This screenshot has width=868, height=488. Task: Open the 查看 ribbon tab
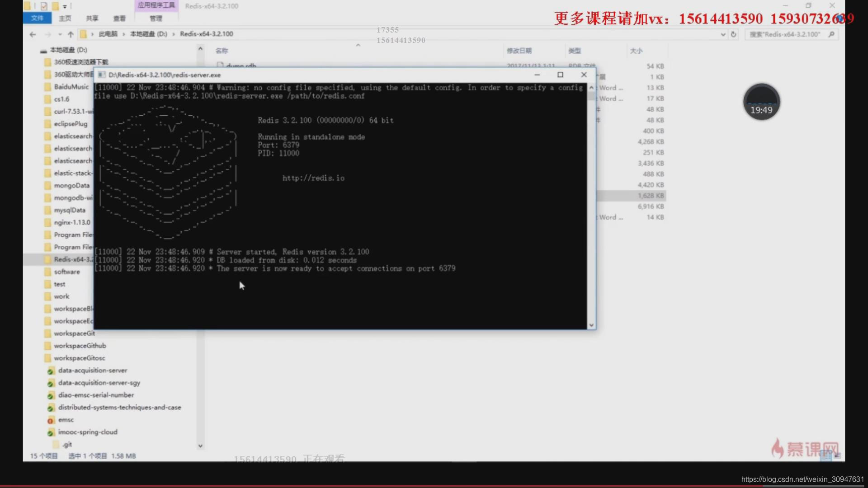(119, 18)
